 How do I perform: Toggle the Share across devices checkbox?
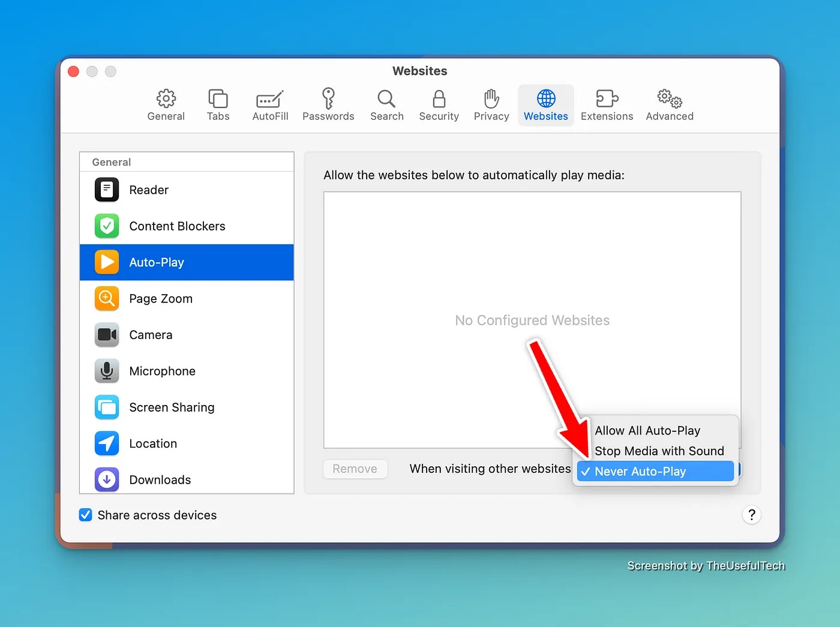[x=86, y=515]
